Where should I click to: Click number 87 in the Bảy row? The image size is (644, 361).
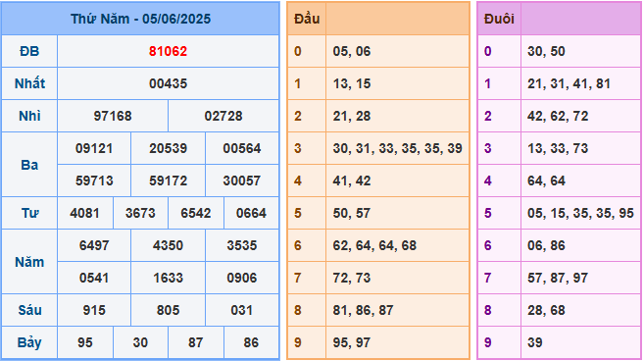pyautogui.click(x=196, y=342)
